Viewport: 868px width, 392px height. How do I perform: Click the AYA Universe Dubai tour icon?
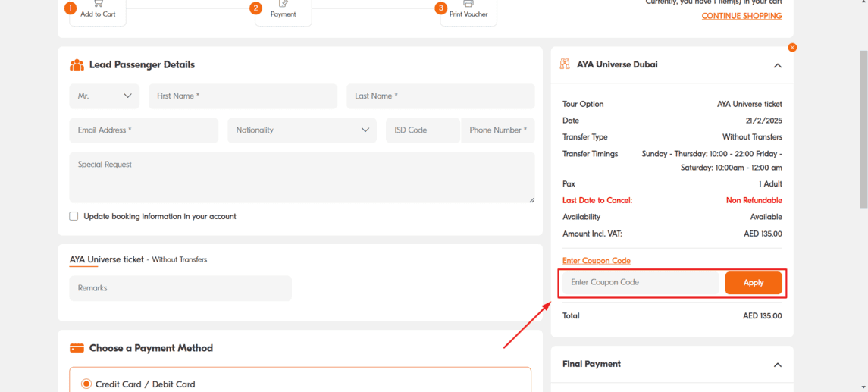[x=565, y=64]
